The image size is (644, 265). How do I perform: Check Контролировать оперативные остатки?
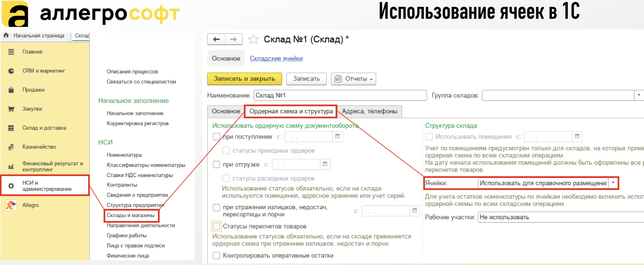tap(217, 256)
